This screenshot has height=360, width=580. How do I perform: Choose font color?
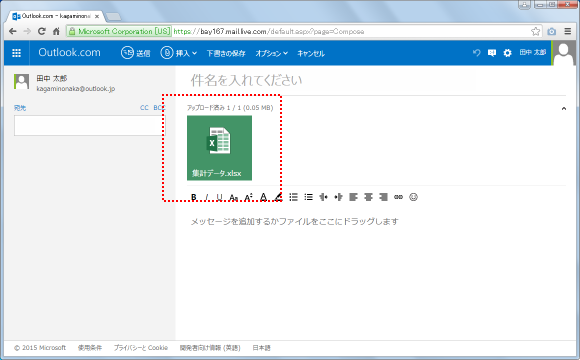point(263,197)
